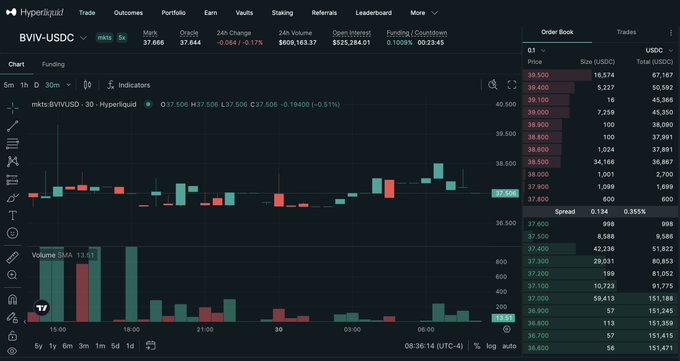Select the 37.600 bid price row
Image resolution: width=680 pixels, height=361 pixels.
[x=601, y=224]
